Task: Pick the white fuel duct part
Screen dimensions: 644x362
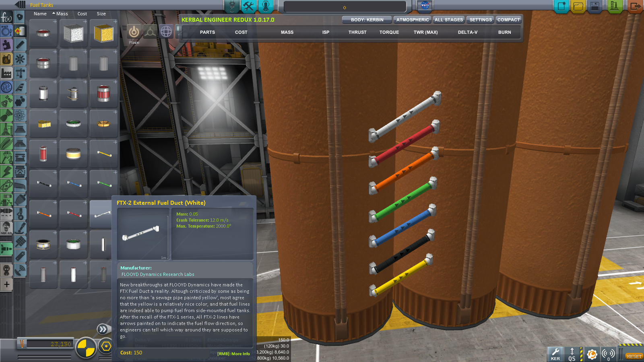Action: point(101,214)
